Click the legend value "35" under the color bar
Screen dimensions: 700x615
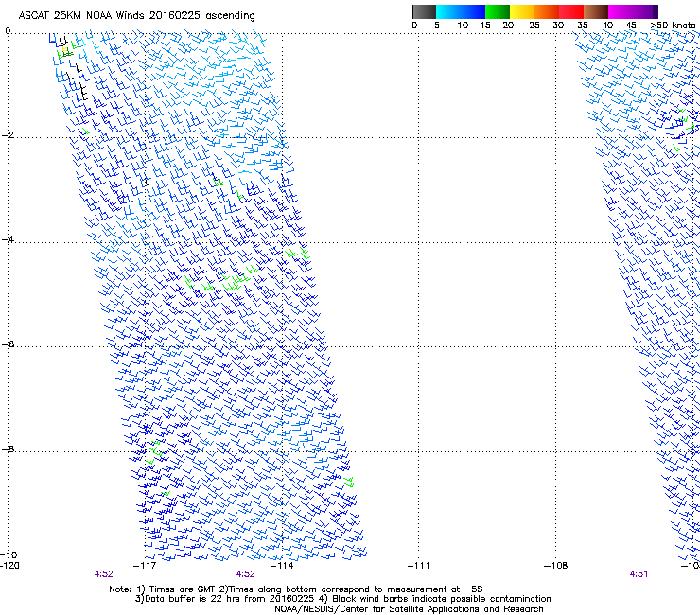click(583, 26)
